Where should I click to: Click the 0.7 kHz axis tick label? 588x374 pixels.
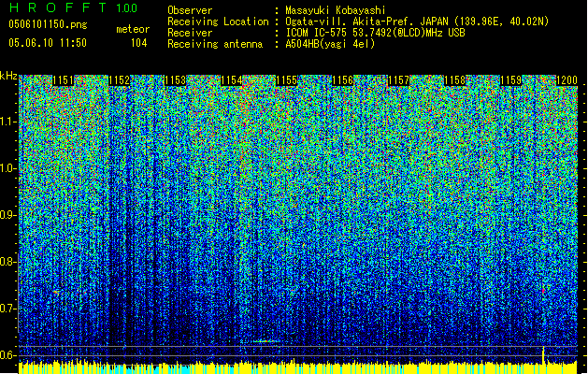click(x=7, y=309)
